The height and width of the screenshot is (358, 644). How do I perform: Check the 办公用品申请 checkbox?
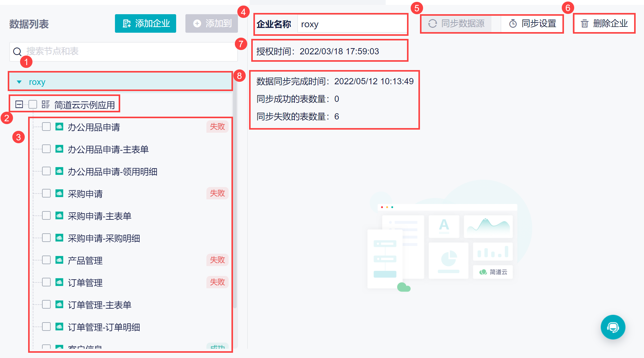46,127
